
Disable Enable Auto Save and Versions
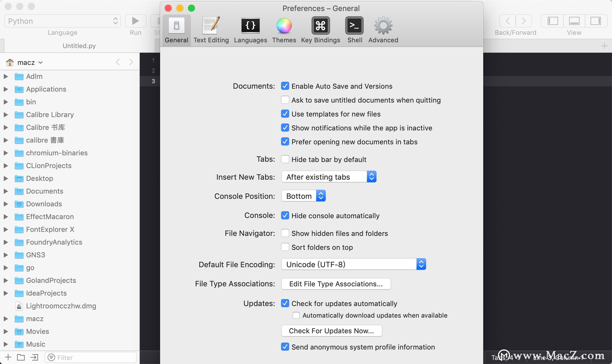[x=285, y=86]
